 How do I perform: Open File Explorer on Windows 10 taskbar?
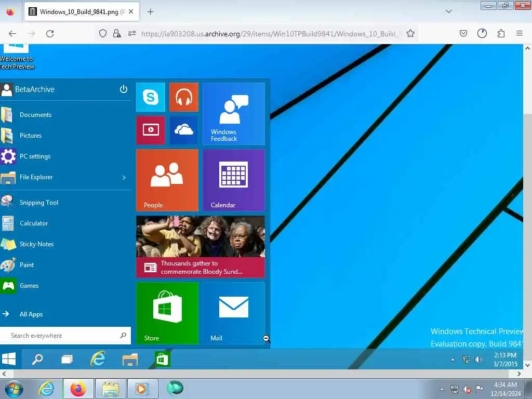click(x=130, y=360)
